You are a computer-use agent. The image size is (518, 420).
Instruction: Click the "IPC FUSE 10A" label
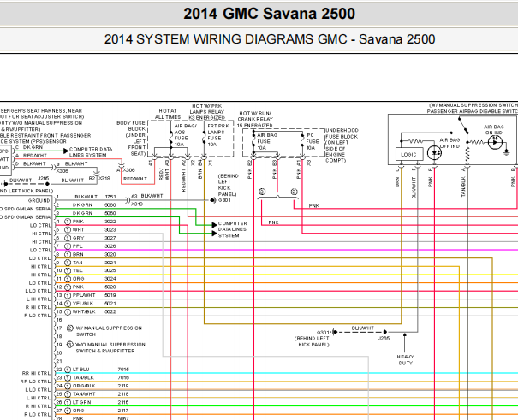(313, 141)
